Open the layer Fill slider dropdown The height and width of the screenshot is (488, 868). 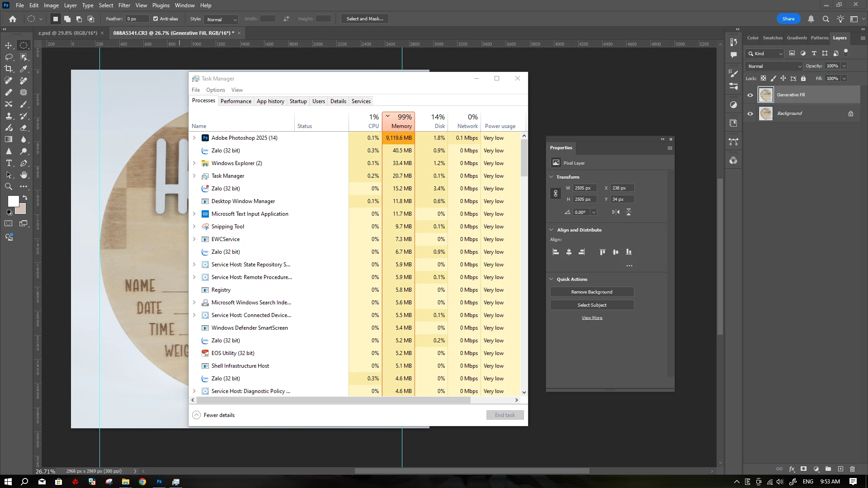click(x=844, y=79)
